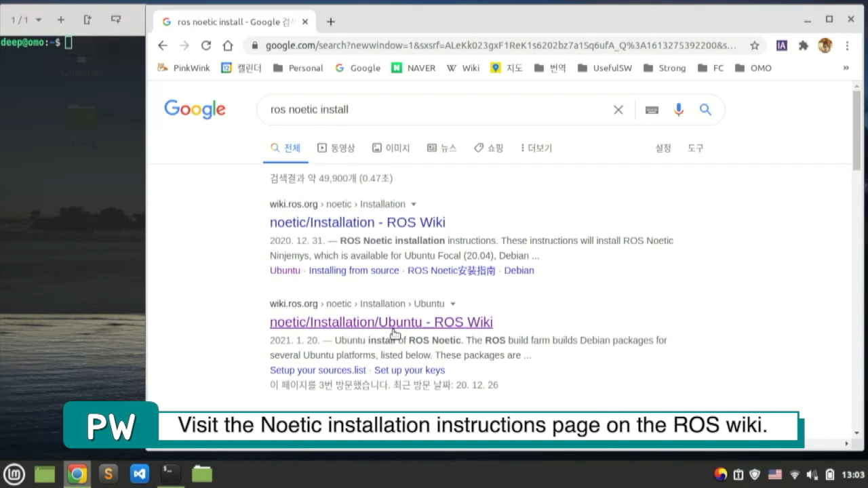868x488 pixels.
Task: Switch to the 이미지 images tab
Action: [x=391, y=148]
